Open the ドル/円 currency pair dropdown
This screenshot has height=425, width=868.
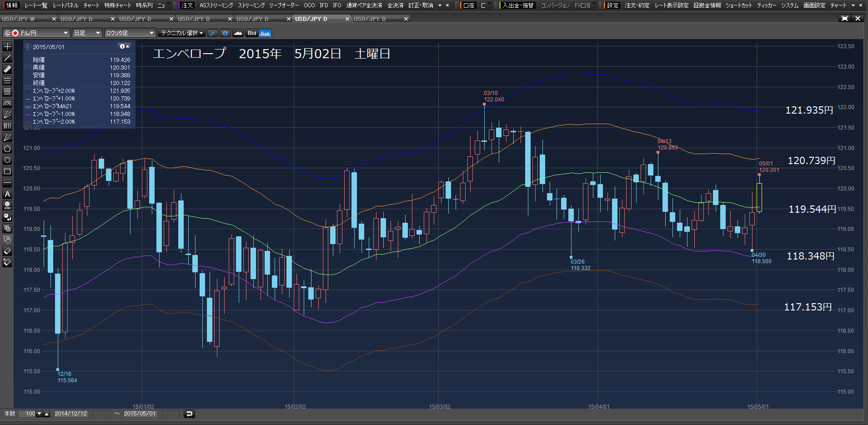(x=36, y=33)
